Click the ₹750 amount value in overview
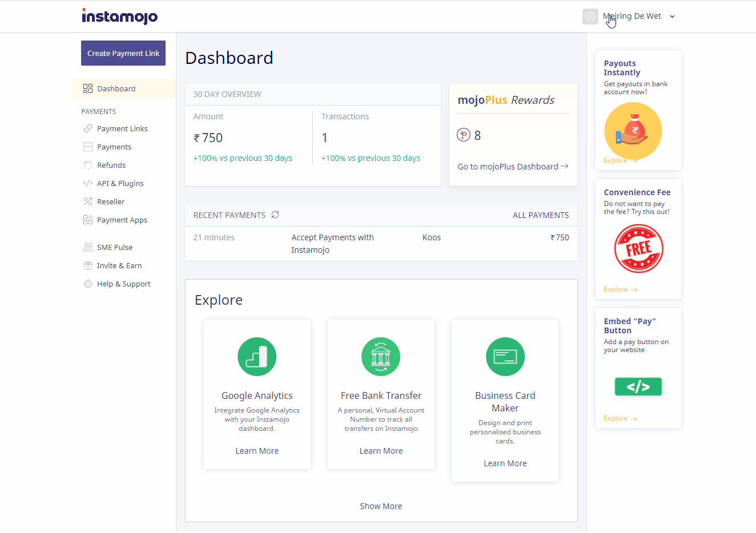This screenshot has height=533, width=756. [208, 138]
